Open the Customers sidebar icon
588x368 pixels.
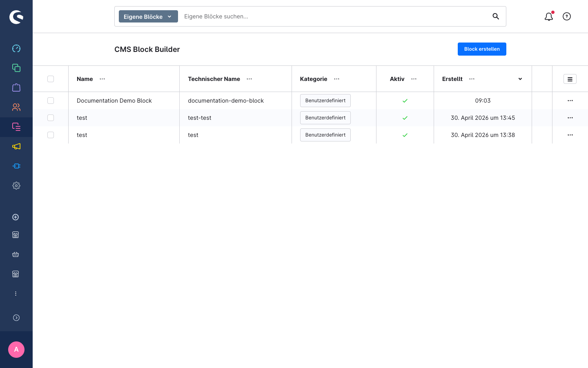click(x=16, y=107)
